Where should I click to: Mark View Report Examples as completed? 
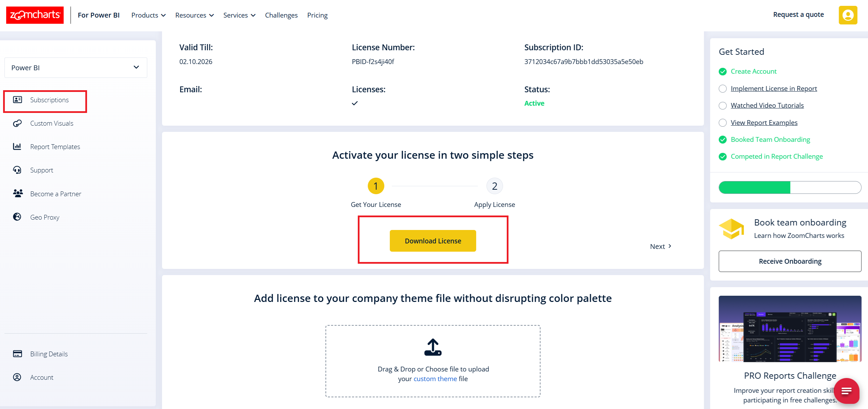(x=723, y=123)
